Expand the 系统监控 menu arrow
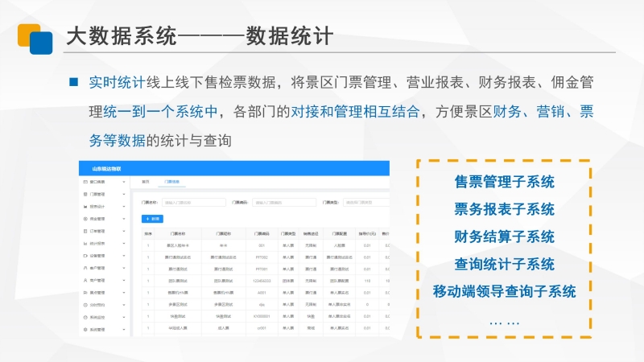The width and height of the screenshot is (644, 362). click(x=124, y=317)
